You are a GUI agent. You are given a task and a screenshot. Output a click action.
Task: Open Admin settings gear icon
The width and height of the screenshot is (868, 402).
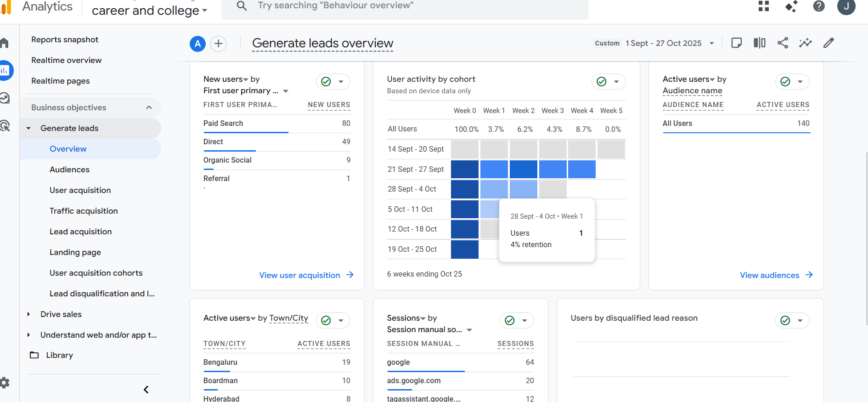point(5,382)
